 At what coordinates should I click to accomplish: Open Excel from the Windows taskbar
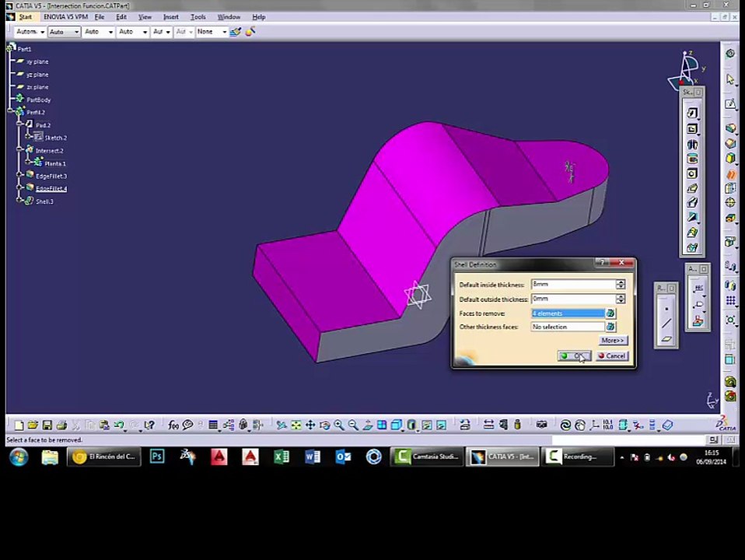click(x=282, y=457)
